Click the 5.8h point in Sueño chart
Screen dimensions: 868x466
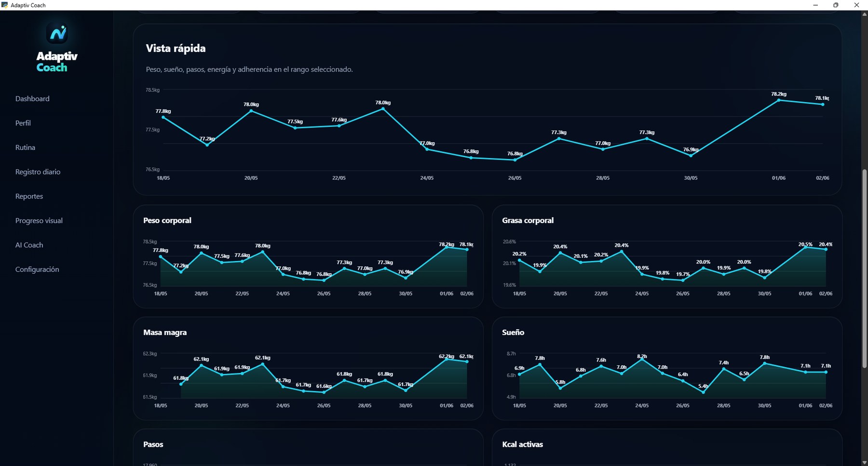click(560, 388)
